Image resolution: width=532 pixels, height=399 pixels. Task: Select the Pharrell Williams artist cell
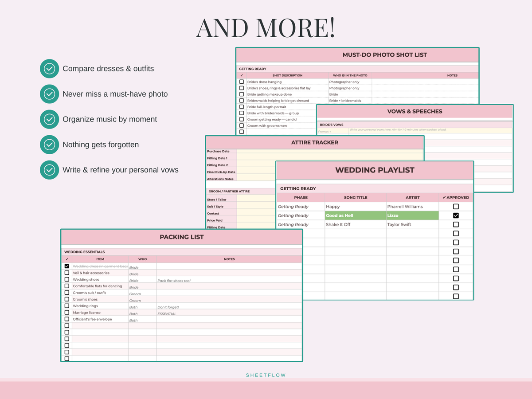[x=412, y=207]
